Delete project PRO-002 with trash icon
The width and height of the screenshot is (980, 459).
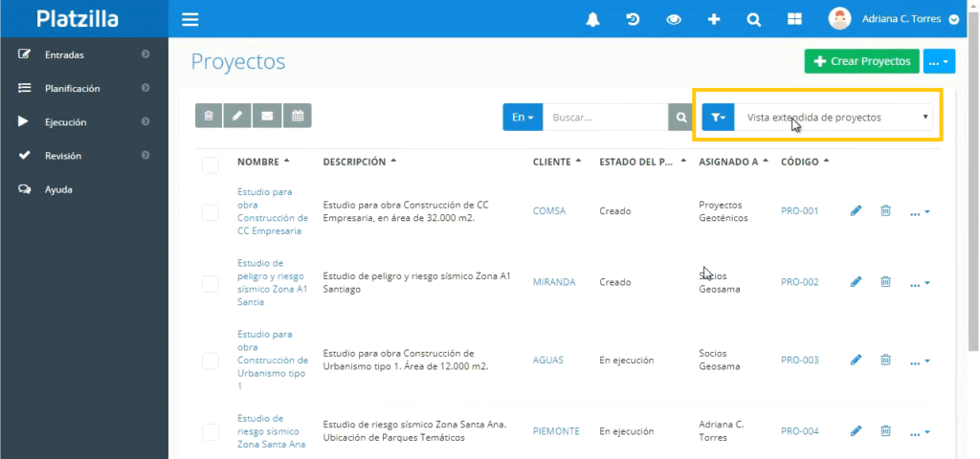tap(885, 282)
